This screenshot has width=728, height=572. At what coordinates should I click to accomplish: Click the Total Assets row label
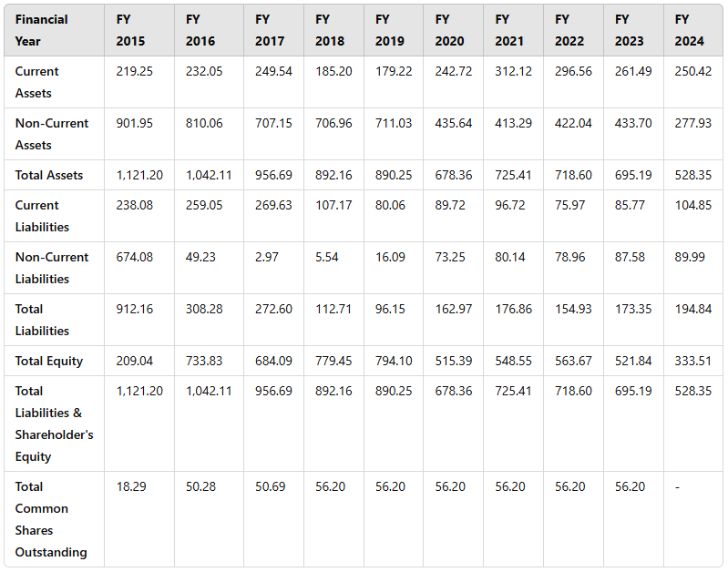click(49, 175)
